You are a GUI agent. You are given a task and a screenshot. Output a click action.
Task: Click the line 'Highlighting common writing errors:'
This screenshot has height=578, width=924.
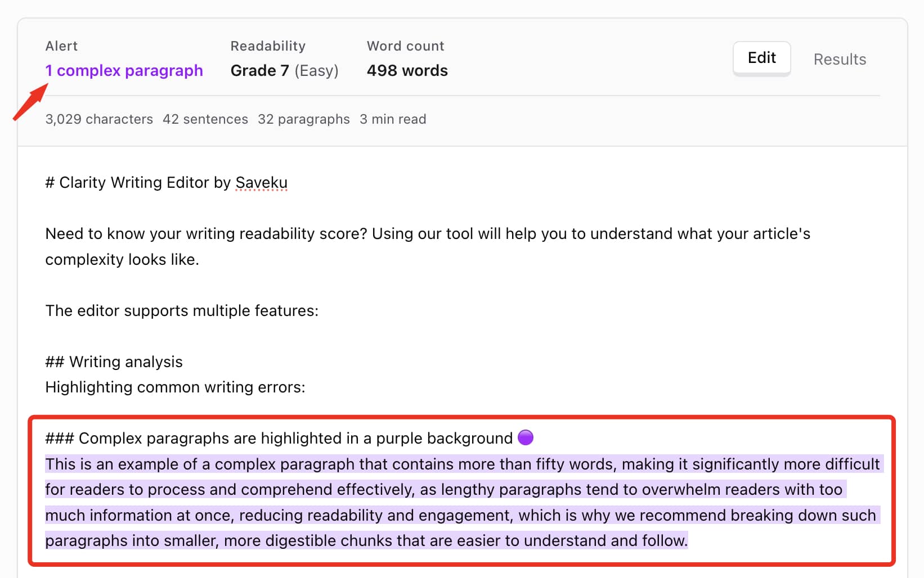click(175, 387)
